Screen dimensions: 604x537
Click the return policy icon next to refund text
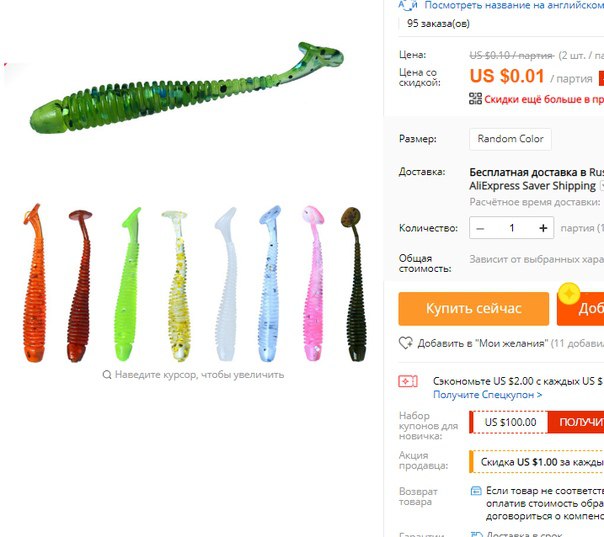pos(476,491)
